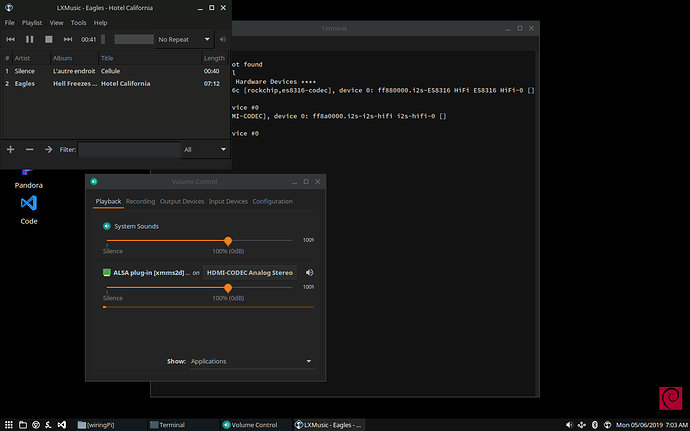The width and height of the screenshot is (690, 431).
Task: Sort playlist by Album column header
Action: [x=74, y=58]
